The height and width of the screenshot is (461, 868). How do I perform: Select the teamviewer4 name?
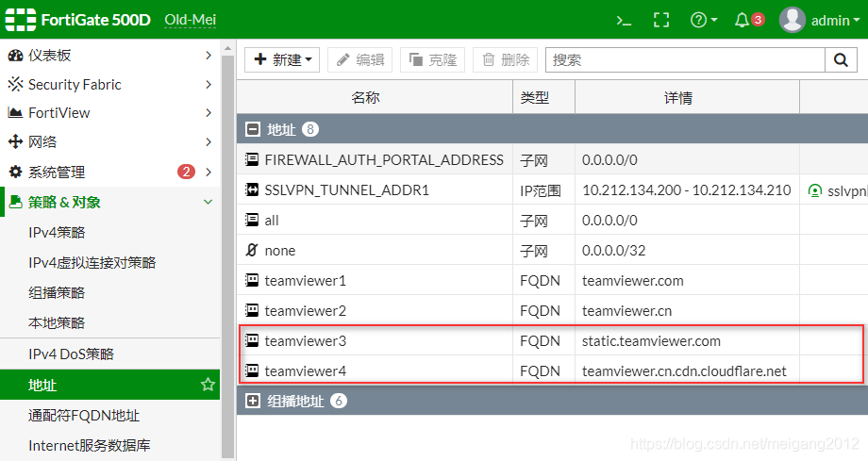(305, 370)
